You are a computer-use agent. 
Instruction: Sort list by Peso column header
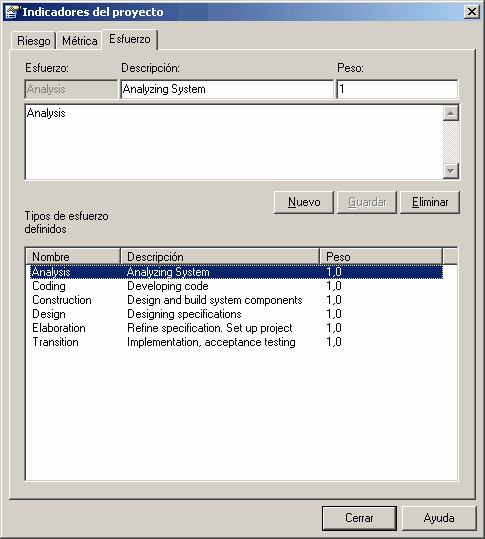point(381,257)
